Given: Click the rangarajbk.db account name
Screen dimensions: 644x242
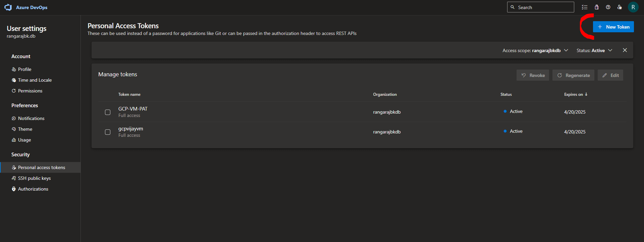Looking at the screenshot, I should (x=21, y=36).
